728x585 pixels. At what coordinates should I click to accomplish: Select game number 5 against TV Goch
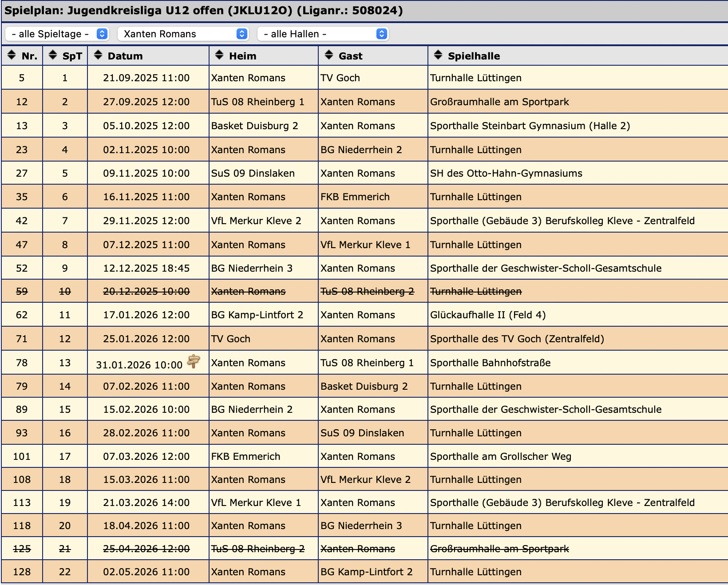[22, 78]
